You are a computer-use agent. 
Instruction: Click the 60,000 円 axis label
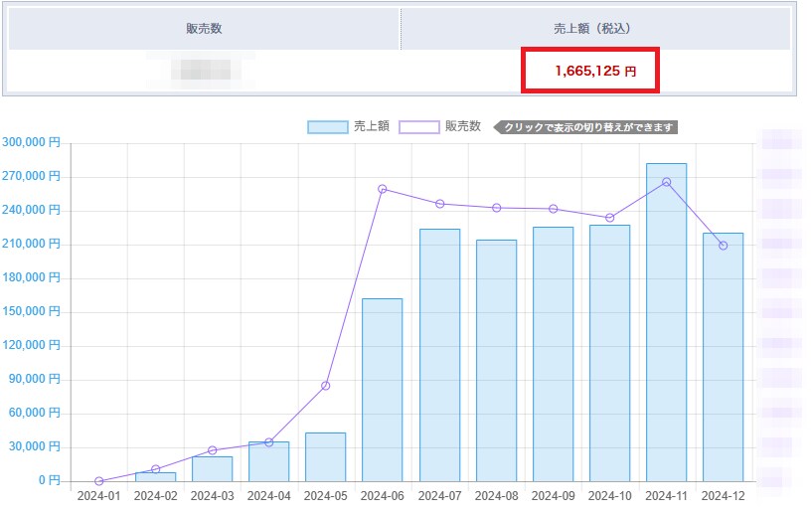click(35, 413)
